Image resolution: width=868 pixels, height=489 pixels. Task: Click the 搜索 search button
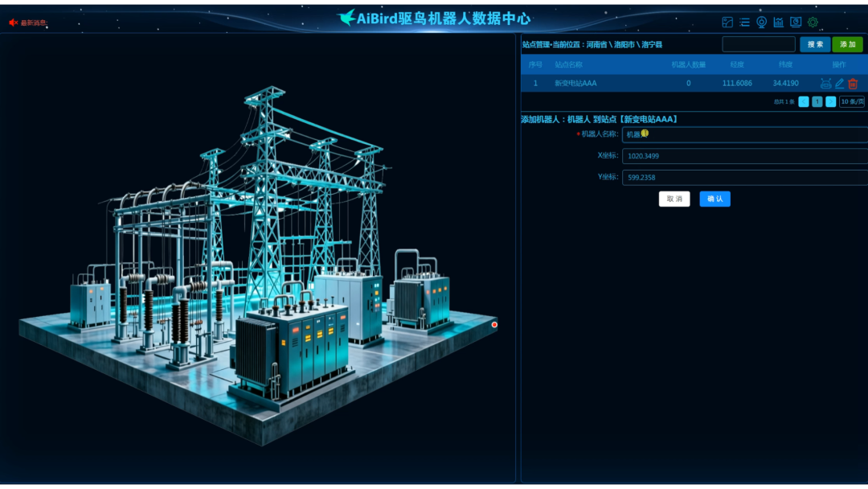tap(815, 44)
